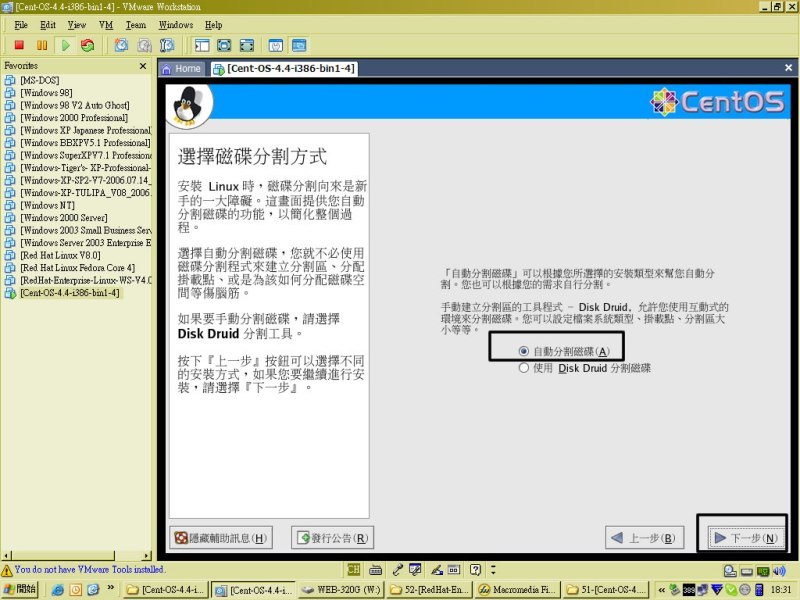This screenshot has width=800, height=600.
Task: Click the Console view toolbar icon
Action: pos(299,45)
